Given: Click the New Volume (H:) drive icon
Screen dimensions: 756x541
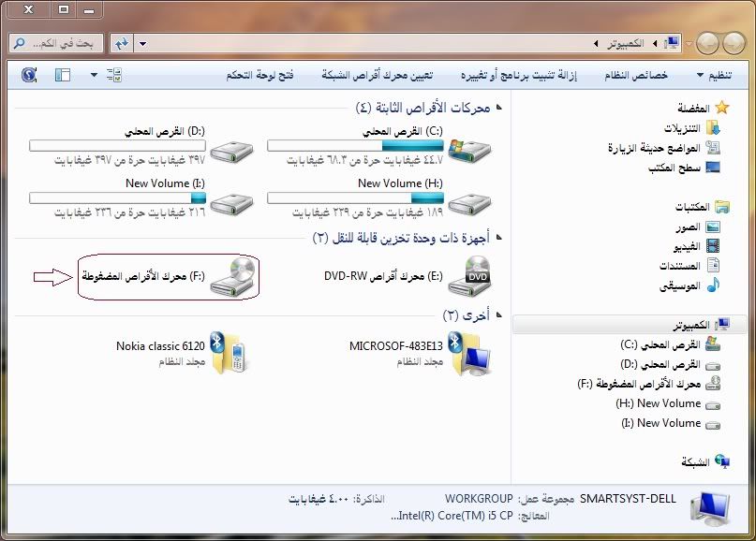Looking at the screenshot, I should pyautogui.click(x=468, y=197).
